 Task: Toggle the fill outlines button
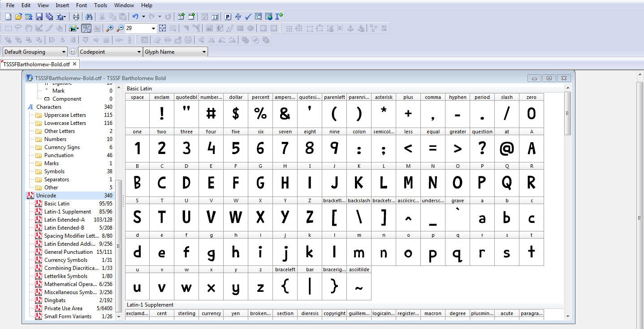click(87, 28)
